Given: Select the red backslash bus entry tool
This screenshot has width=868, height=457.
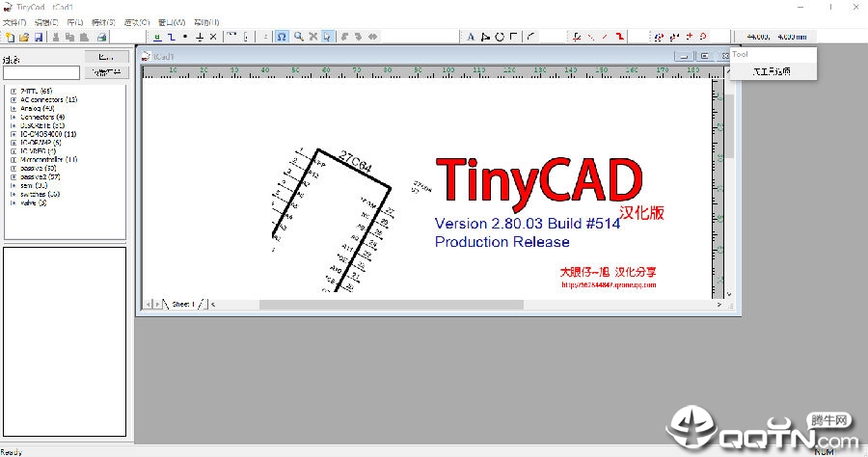Looking at the screenshot, I should tap(591, 37).
